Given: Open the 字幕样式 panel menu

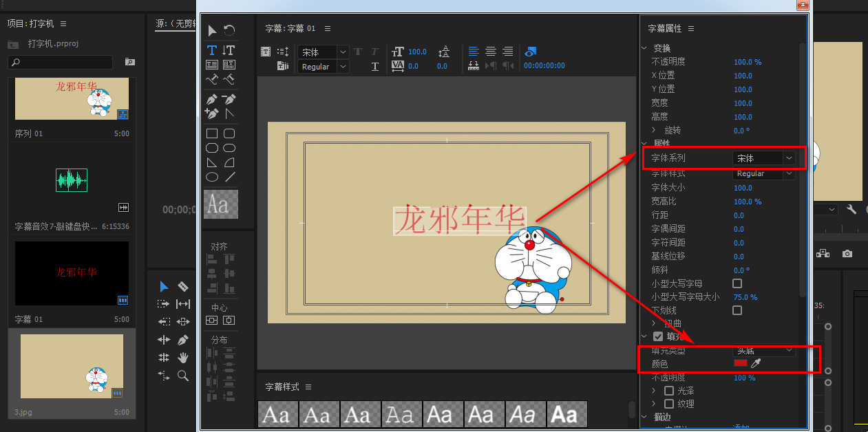Looking at the screenshot, I should [x=308, y=387].
